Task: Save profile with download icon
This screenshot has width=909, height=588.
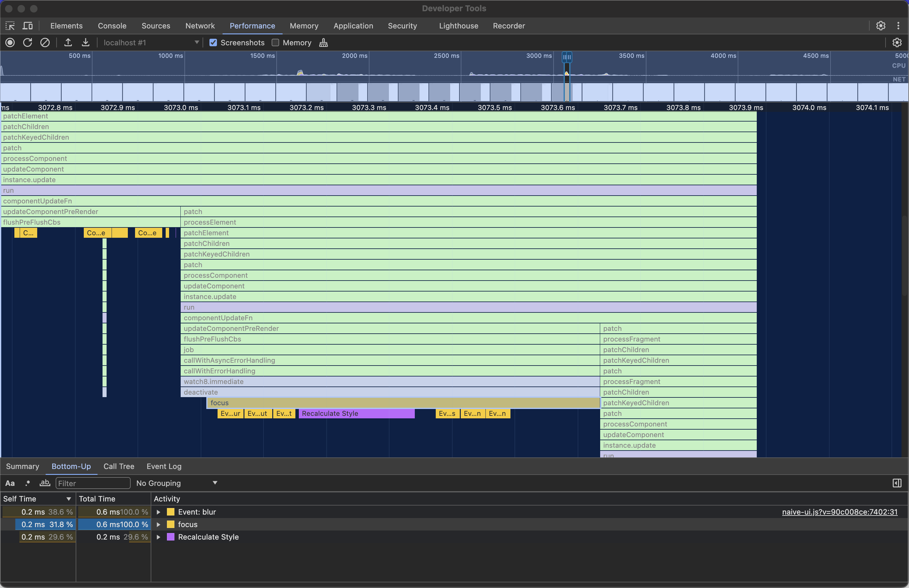Action: point(86,43)
